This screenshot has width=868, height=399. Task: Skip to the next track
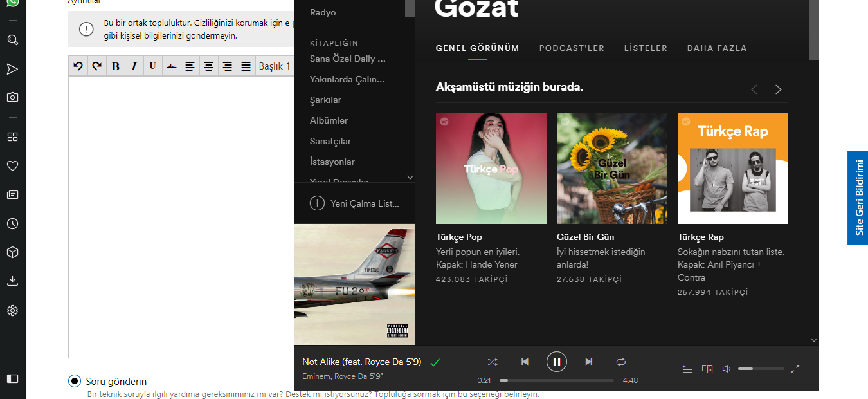pyautogui.click(x=589, y=362)
